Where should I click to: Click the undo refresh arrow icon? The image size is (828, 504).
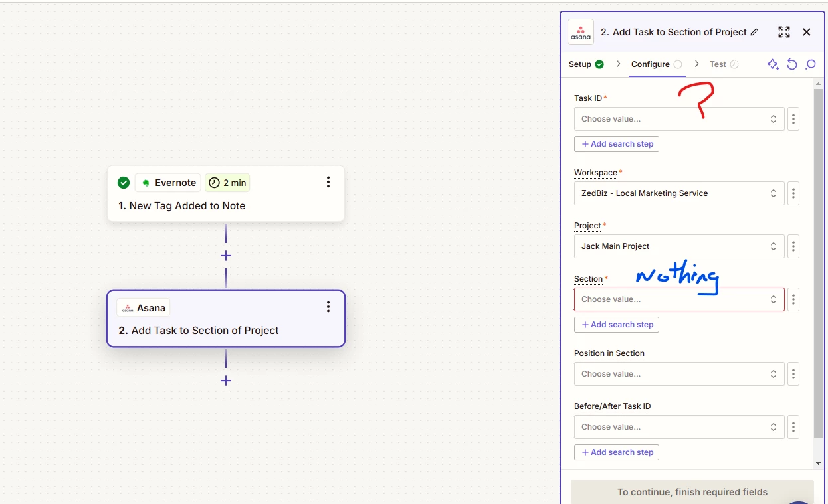pyautogui.click(x=792, y=64)
